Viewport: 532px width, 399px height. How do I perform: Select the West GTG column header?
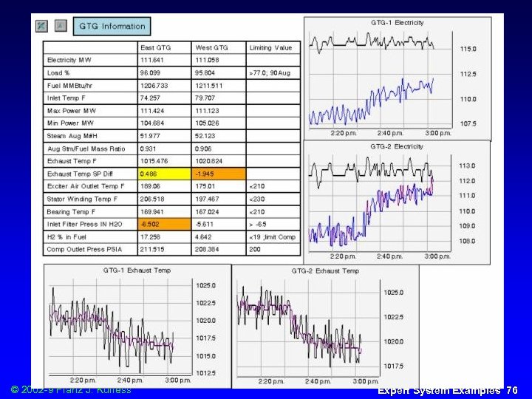pos(211,48)
